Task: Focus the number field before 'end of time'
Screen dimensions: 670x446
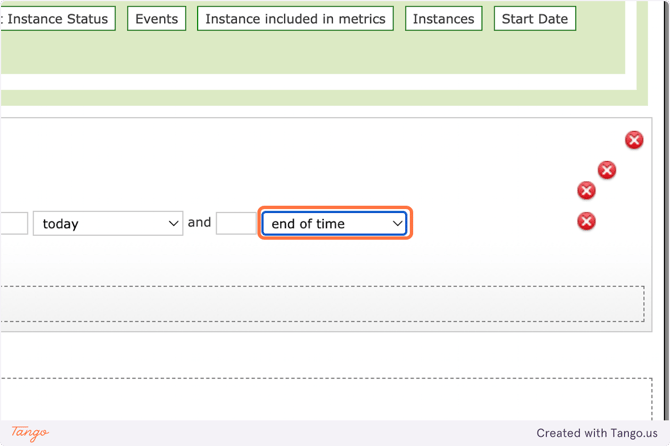Action: tap(236, 223)
